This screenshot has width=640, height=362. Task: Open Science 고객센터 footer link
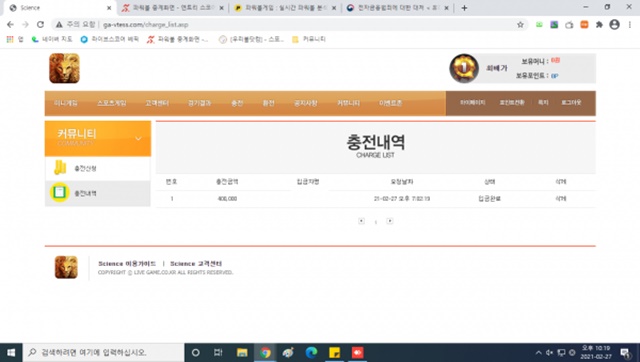pos(196,264)
